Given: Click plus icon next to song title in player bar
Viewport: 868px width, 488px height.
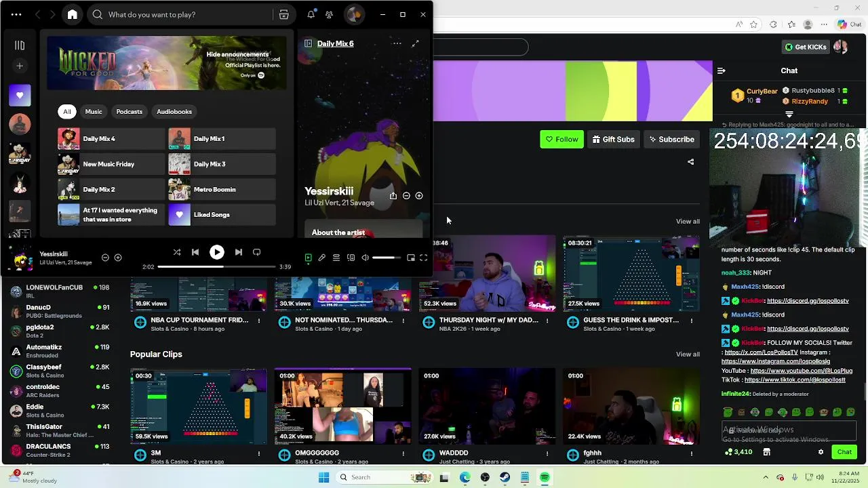Looking at the screenshot, I should (x=118, y=258).
